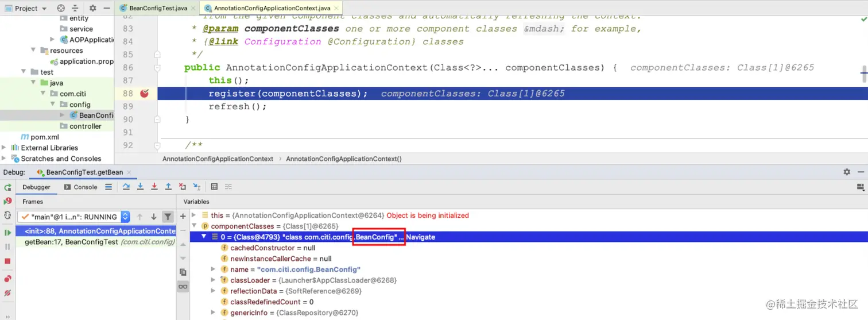
Task: Expand External Libraries node
Action: coord(5,148)
